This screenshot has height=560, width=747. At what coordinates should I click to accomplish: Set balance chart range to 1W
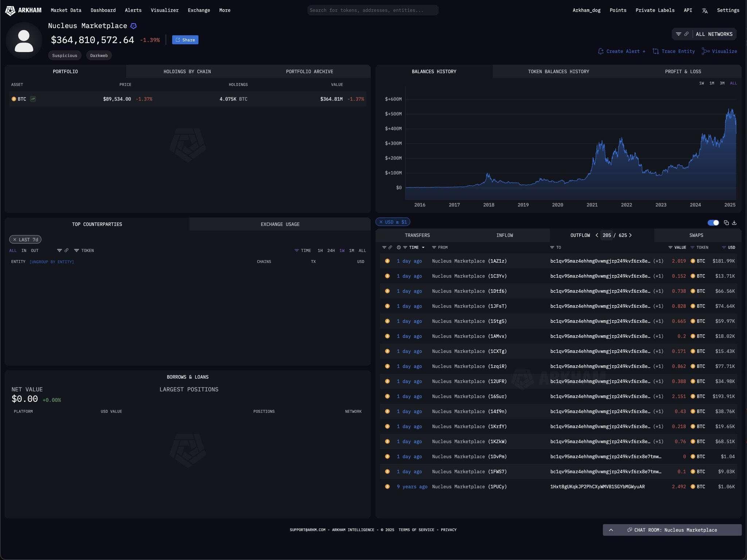(x=701, y=83)
